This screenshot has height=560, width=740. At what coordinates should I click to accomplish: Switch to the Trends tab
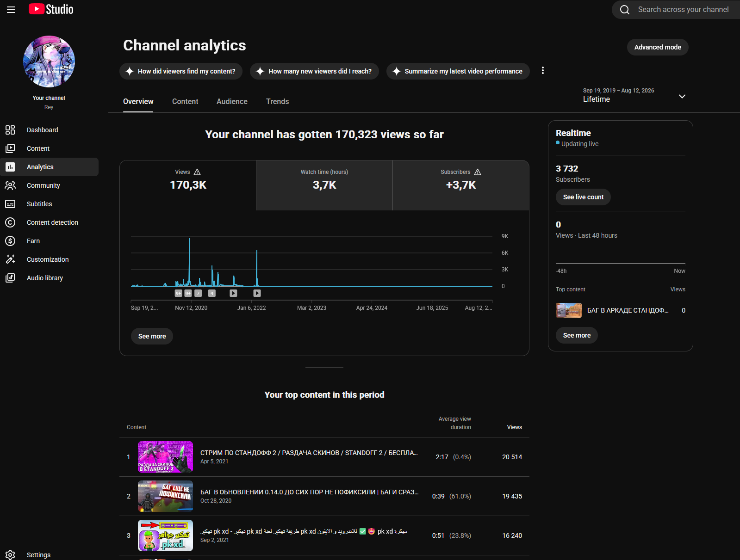point(277,102)
